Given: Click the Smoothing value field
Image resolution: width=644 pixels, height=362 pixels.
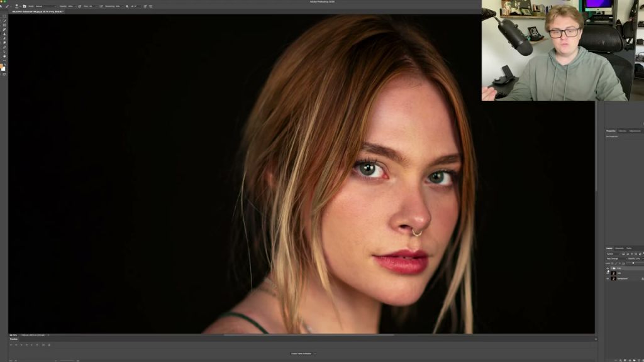Looking at the screenshot, I should point(118,6).
